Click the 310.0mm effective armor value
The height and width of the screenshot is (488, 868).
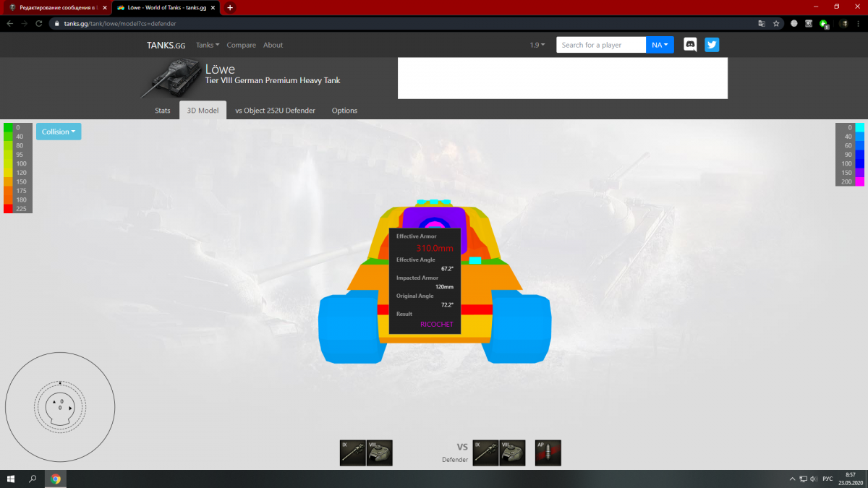(435, 248)
